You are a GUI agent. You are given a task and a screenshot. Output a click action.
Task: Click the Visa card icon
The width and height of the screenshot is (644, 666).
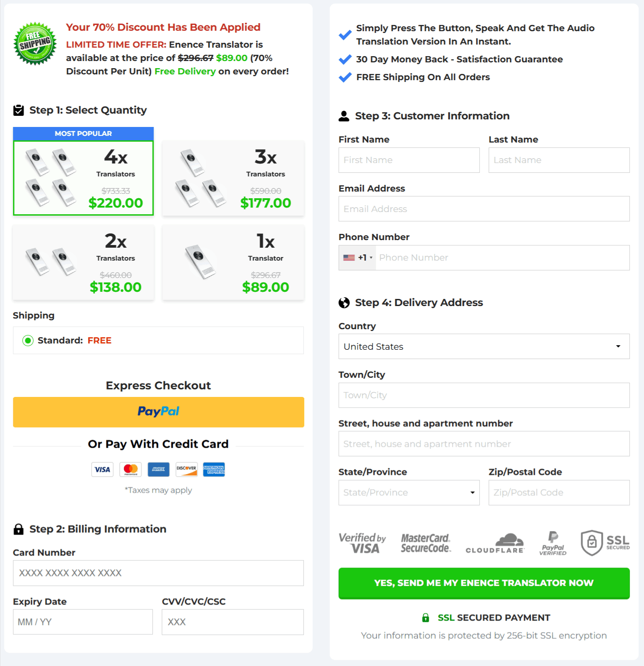(102, 469)
